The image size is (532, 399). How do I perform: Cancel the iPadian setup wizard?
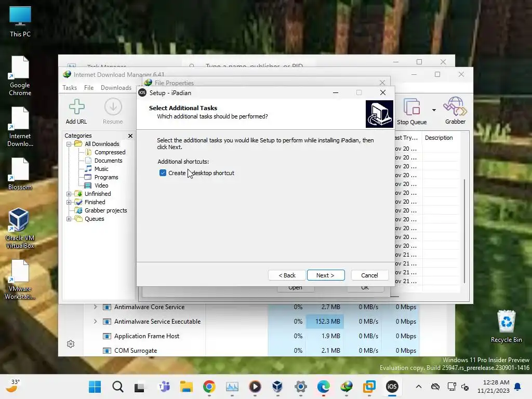coord(369,275)
